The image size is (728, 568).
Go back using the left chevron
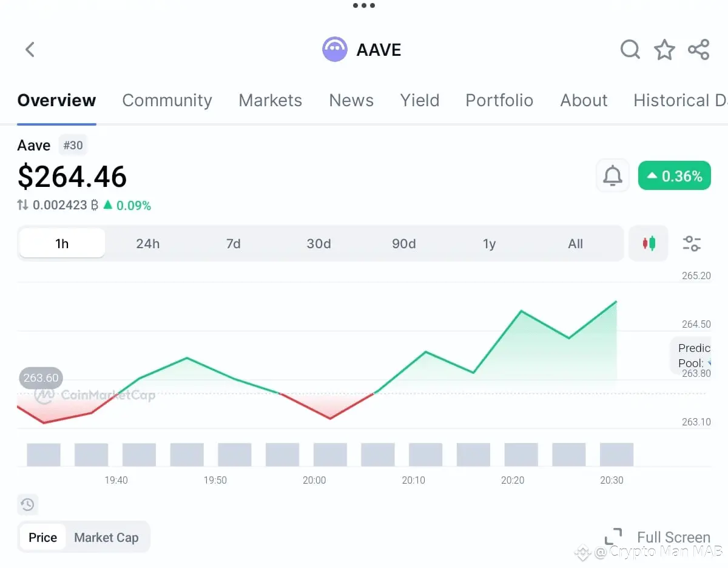tap(30, 49)
